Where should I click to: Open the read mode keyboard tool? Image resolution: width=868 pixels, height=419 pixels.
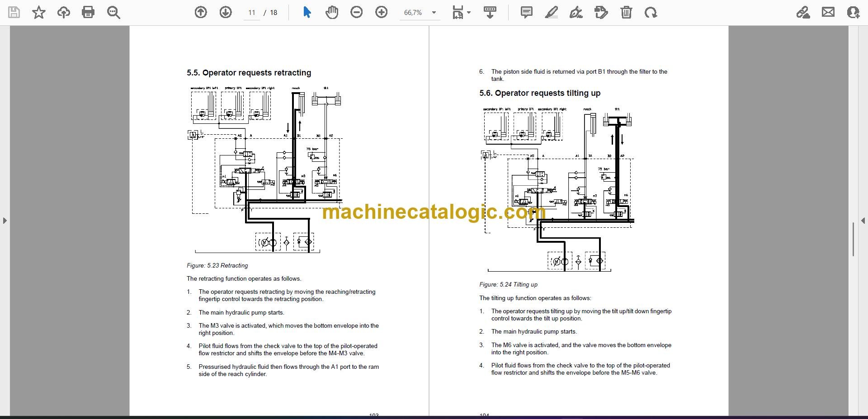[490, 13]
